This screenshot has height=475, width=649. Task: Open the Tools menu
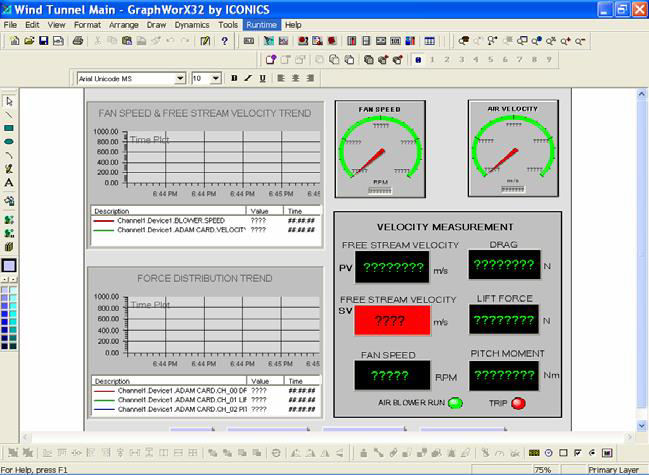228,25
